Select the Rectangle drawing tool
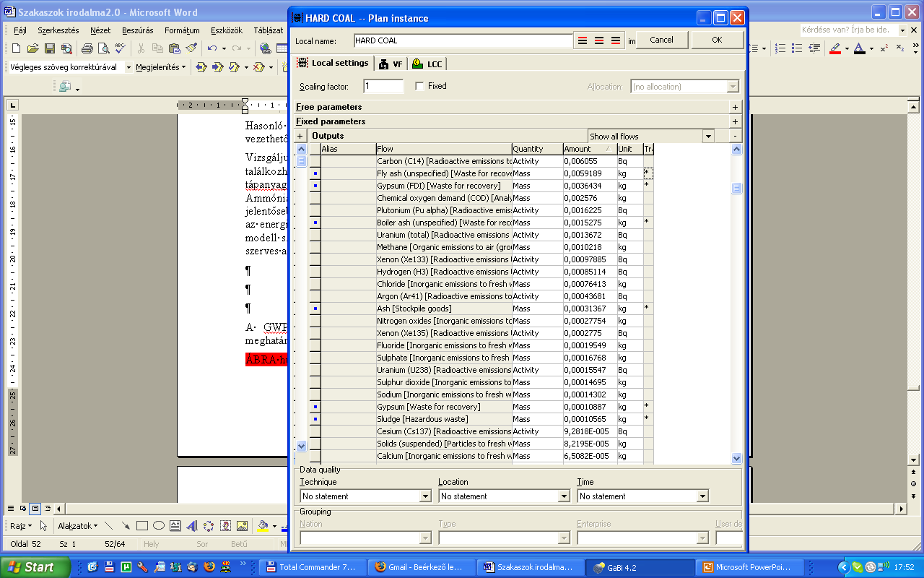Screen dimensions: 924x578 coord(142,526)
